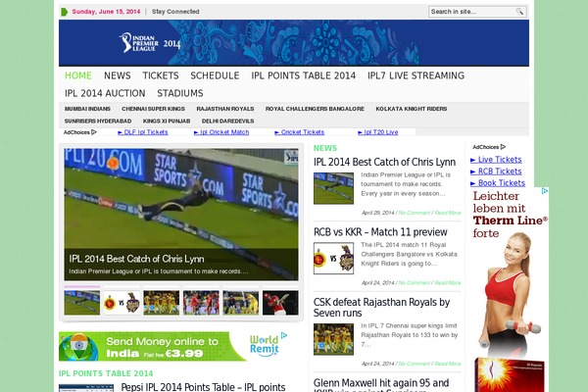Select the fifth slider thumbnail with yellow and blue players
The height and width of the screenshot is (392, 588).
(241, 303)
